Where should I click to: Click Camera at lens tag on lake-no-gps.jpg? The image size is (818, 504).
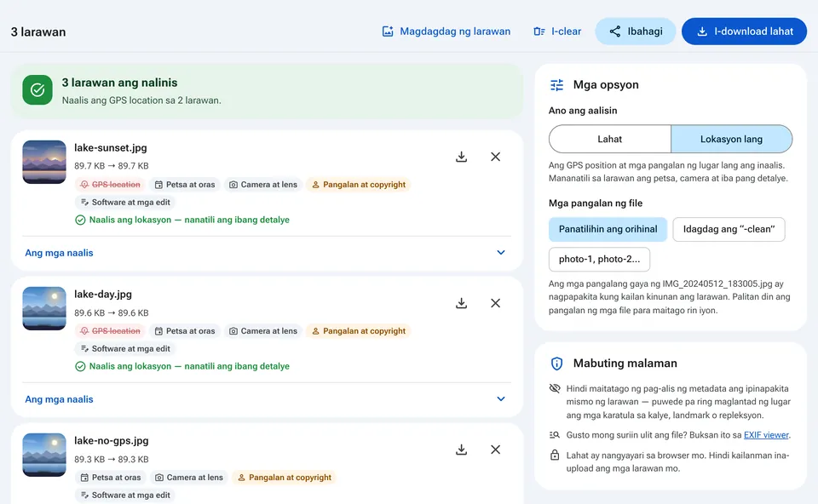tap(189, 478)
